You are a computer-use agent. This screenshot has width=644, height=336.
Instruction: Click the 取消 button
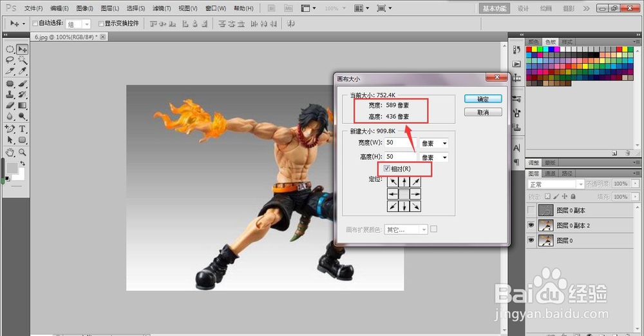[483, 112]
